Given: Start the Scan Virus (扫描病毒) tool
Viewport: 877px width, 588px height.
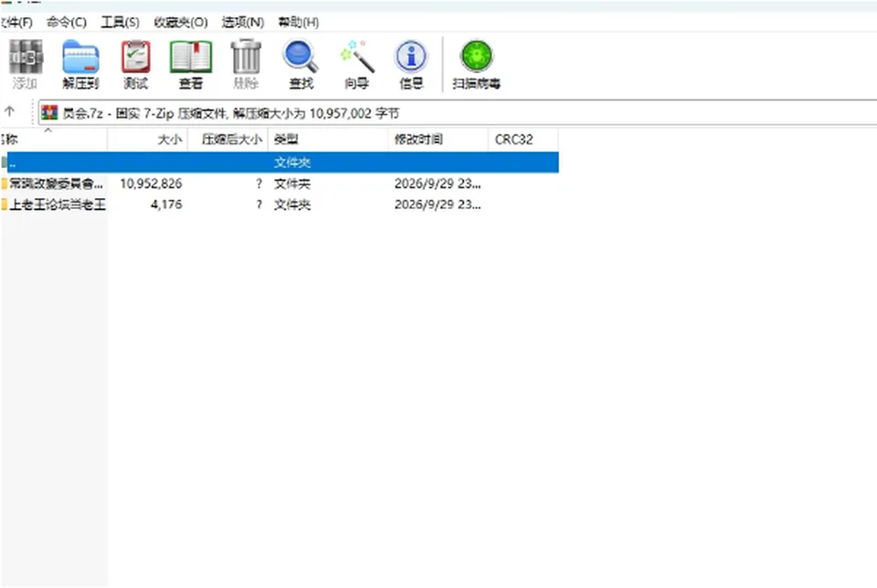Looking at the screenshot, I should click(476, 64).
